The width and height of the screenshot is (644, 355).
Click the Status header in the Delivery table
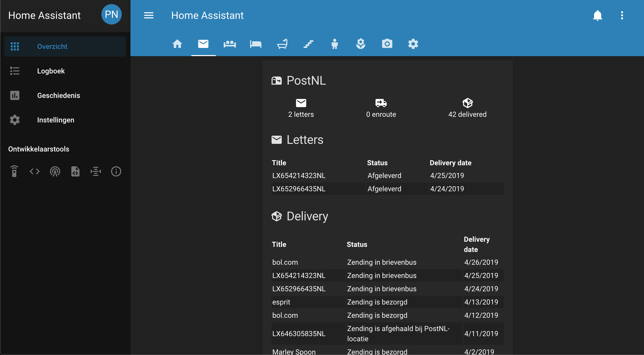point(357,244)
